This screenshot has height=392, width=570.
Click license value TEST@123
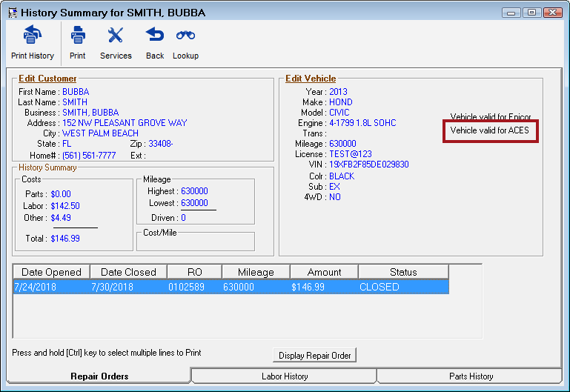coord(351,154)
